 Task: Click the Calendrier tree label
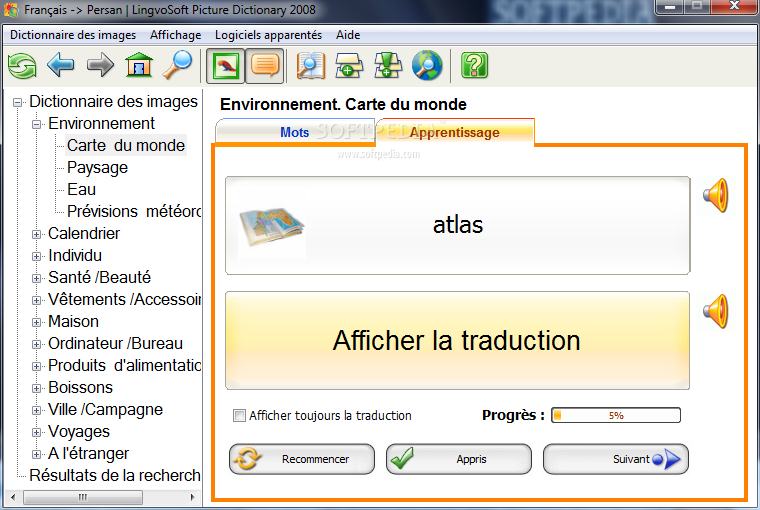tap(84, 234)
